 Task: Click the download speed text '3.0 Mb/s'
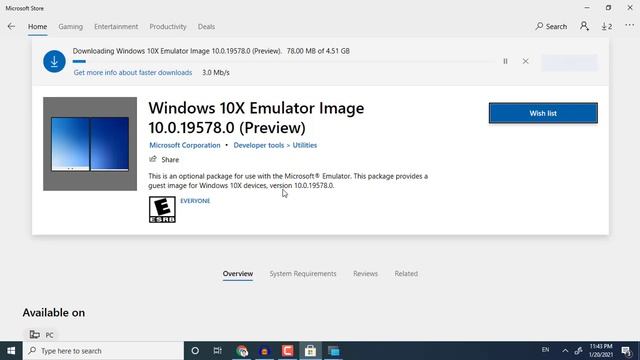tap(216, 73)
